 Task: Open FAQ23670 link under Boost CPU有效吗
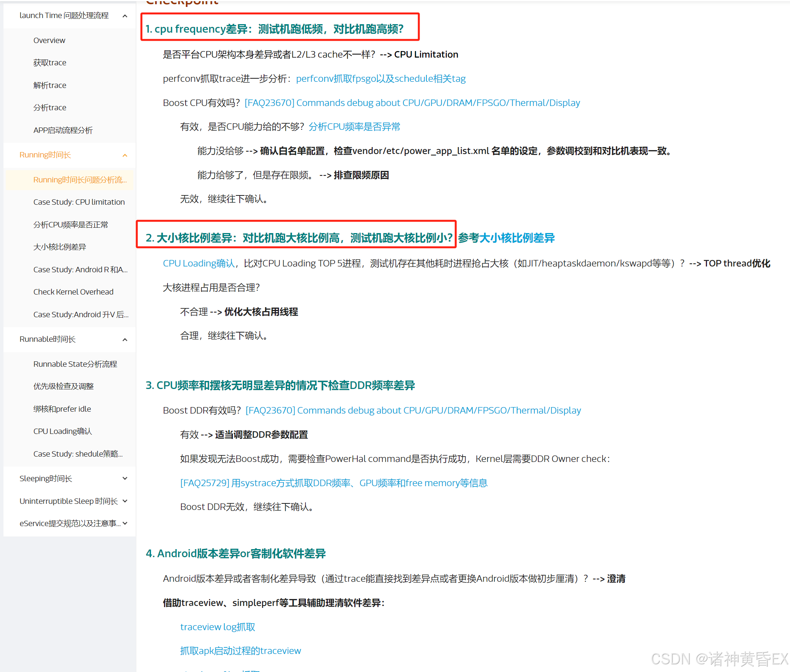click(x=412, y=103)
